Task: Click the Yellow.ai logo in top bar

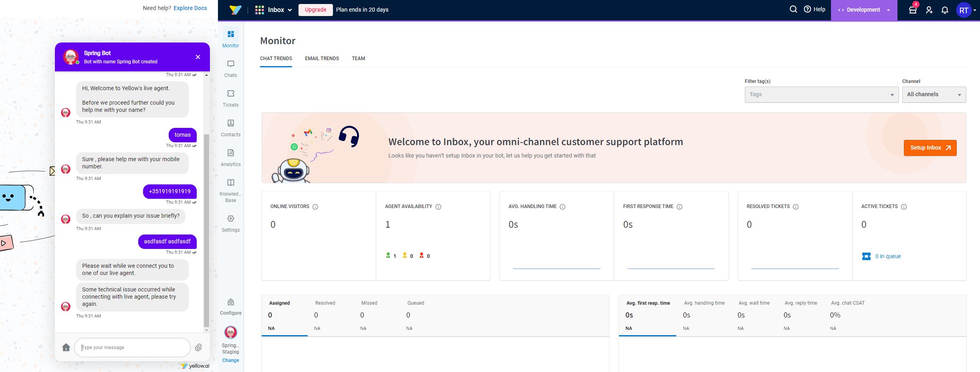Action: [235, 10]
